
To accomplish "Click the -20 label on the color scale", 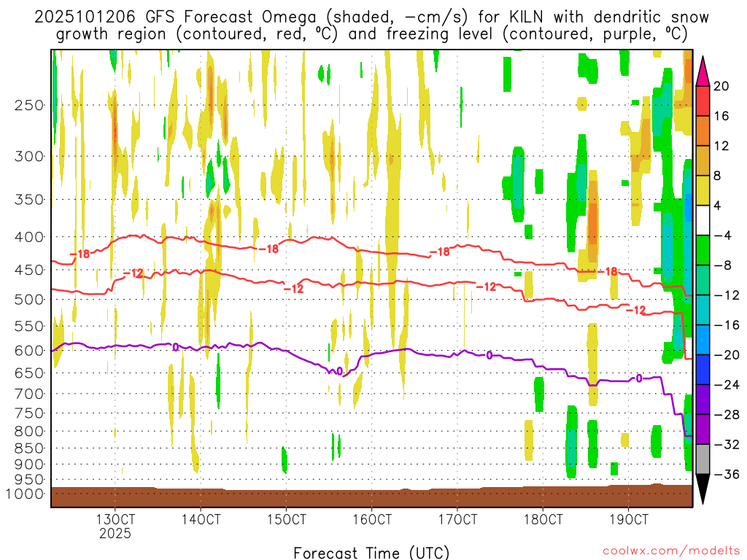I will coord(727,355).
